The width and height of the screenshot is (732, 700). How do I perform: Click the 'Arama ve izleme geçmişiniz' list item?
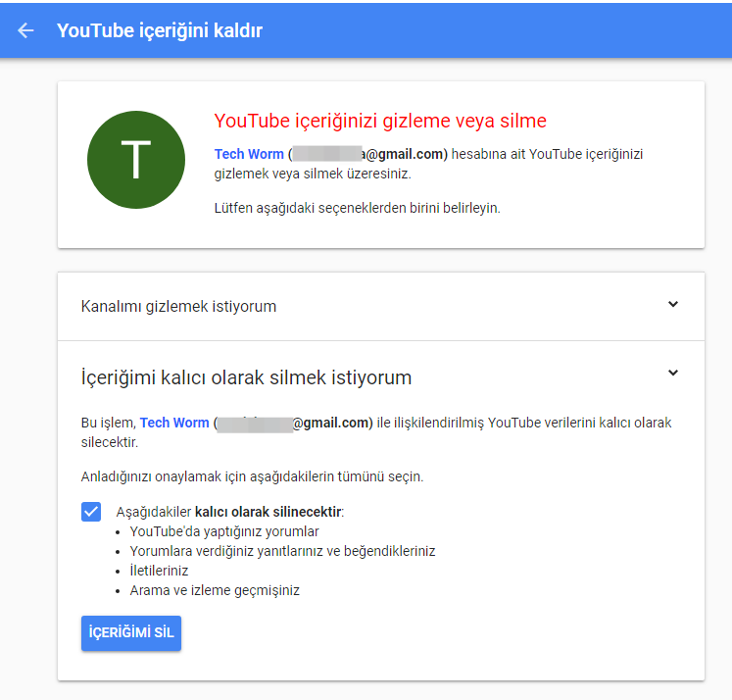pyautogui.click(x=215, y=590)
